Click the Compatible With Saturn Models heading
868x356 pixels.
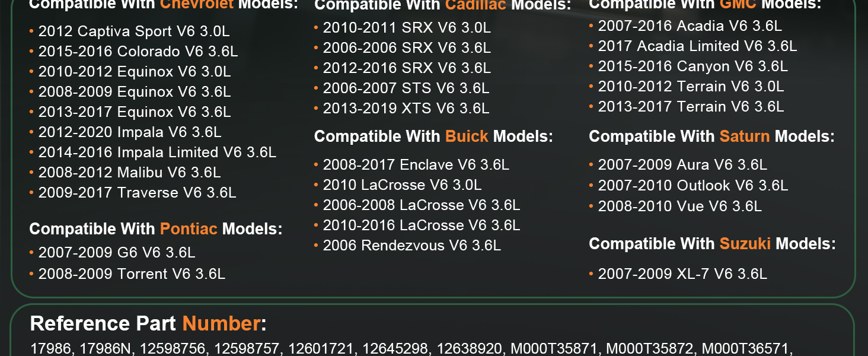711,136
